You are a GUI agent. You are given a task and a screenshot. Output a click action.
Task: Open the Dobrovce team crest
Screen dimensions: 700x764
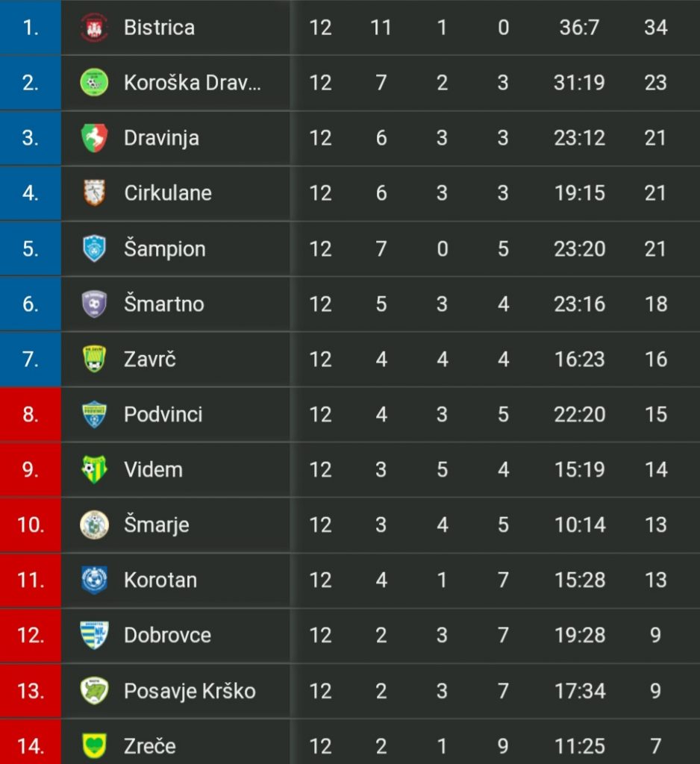coord(93,635)
